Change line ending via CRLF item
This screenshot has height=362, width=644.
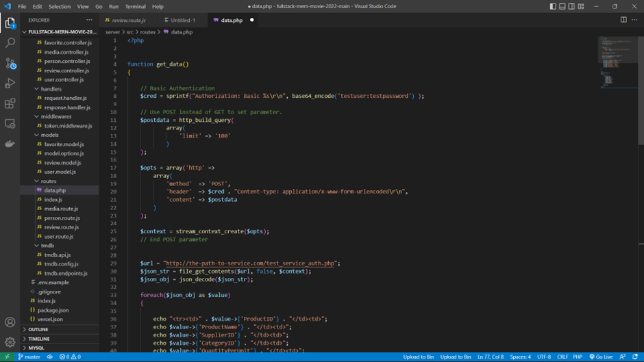click(x=562, y=357)
